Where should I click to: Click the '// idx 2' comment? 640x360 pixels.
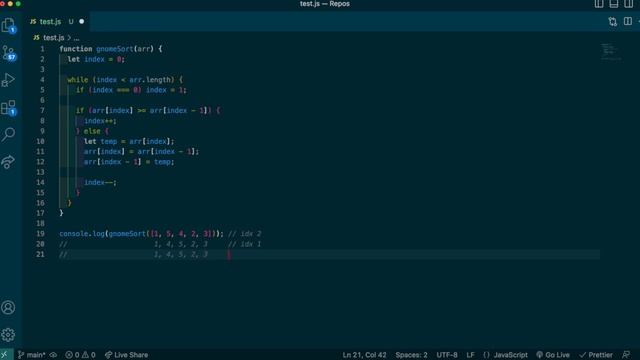click(x=244, y=234)
